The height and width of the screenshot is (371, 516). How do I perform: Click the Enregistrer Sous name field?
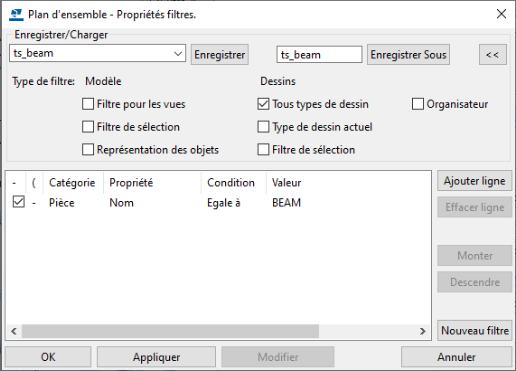319,55
